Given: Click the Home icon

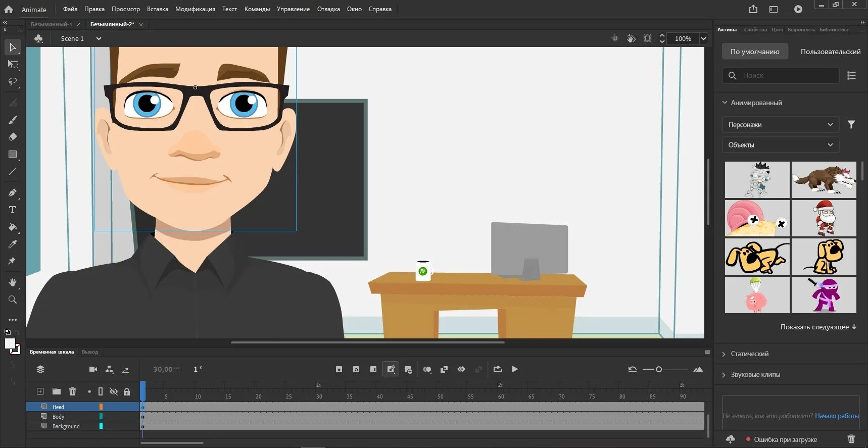Looking at the screenshot, I should pyautogui.click(x=9, y=9).
